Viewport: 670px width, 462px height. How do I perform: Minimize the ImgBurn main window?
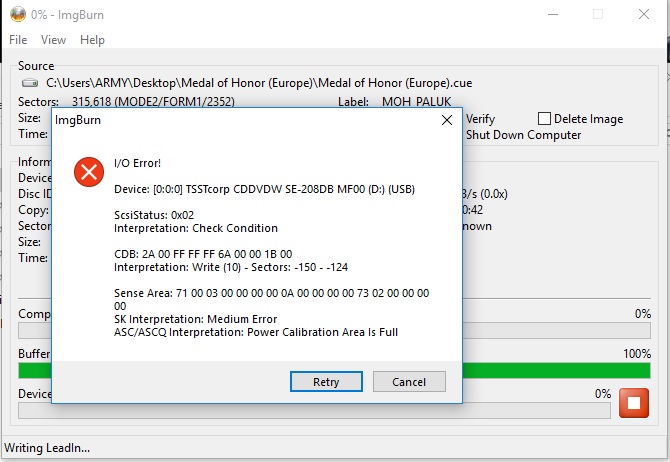click(x=553, y=15)
